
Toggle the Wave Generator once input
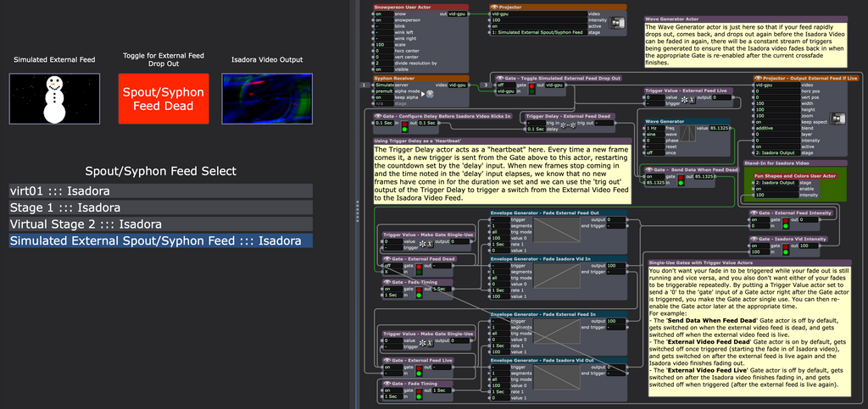(654, 152)
